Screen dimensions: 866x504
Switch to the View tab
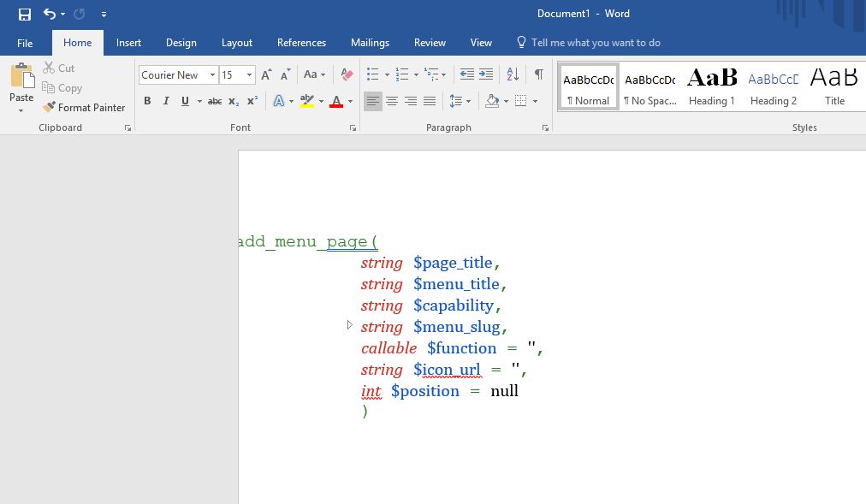pos(481,43)
